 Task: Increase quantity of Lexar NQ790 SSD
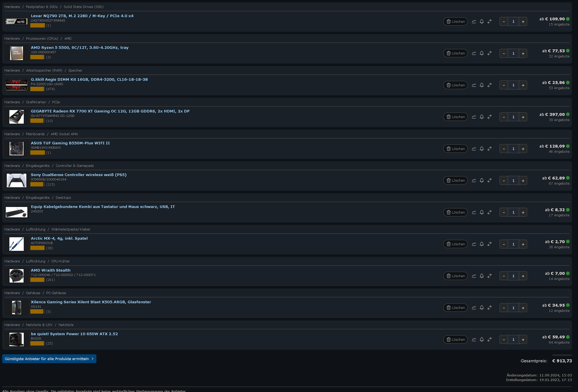[x=523, y=22]
